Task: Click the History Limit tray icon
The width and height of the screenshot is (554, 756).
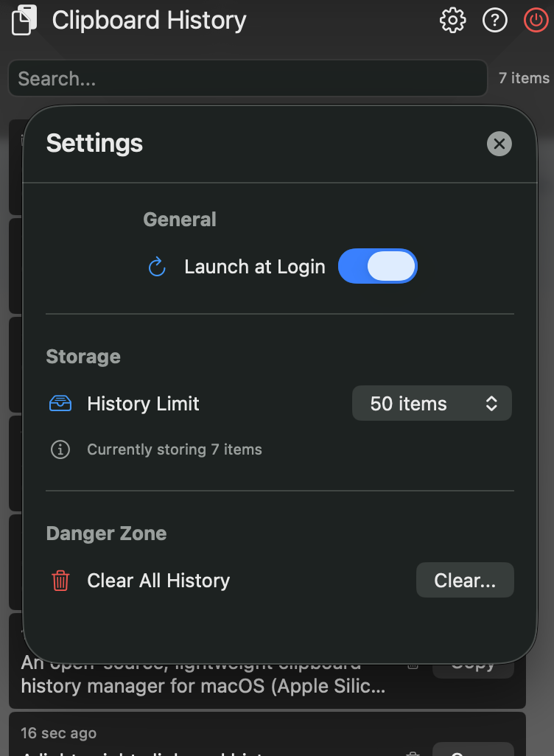Action: click(60, 403)
